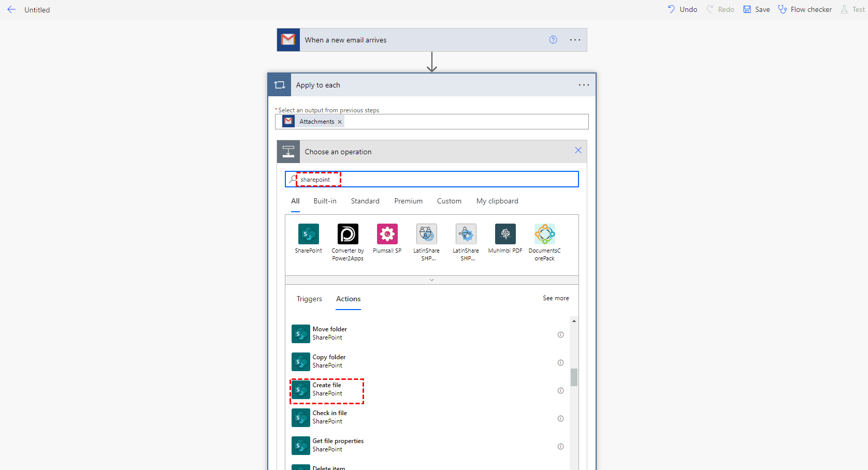Open help for the email trigger
This screenshot has height=470, width=868.
coord(553,40)
